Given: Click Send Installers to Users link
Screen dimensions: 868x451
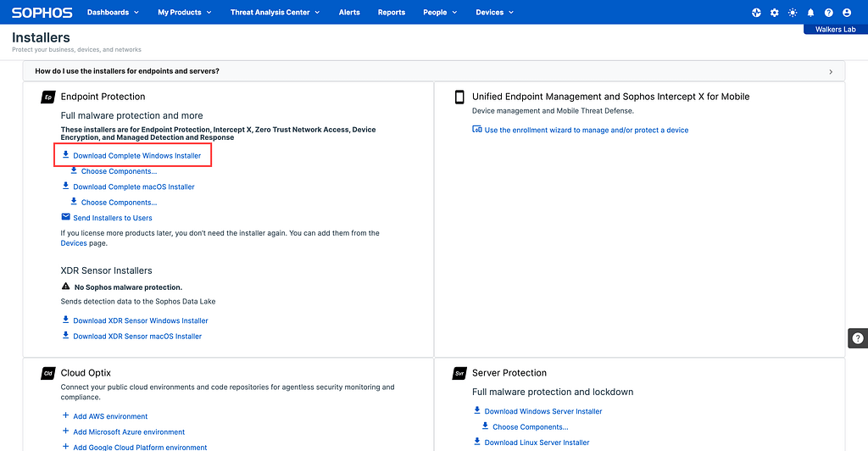Looking at the screenshot, I should (x=112, y=218).
